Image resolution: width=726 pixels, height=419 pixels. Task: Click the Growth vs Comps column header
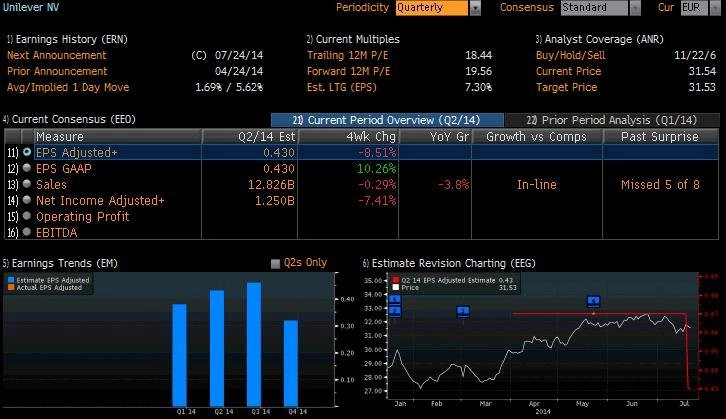[537, 137]
